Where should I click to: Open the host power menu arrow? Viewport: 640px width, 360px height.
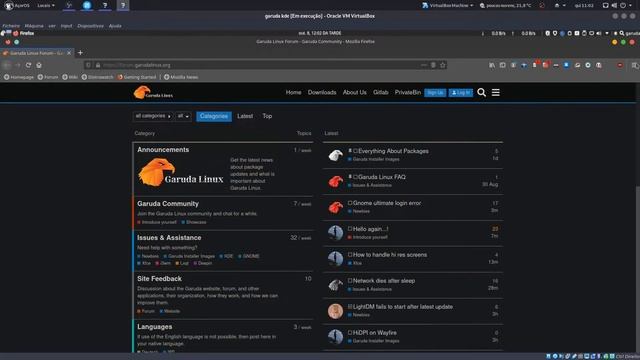pos(631,6)
